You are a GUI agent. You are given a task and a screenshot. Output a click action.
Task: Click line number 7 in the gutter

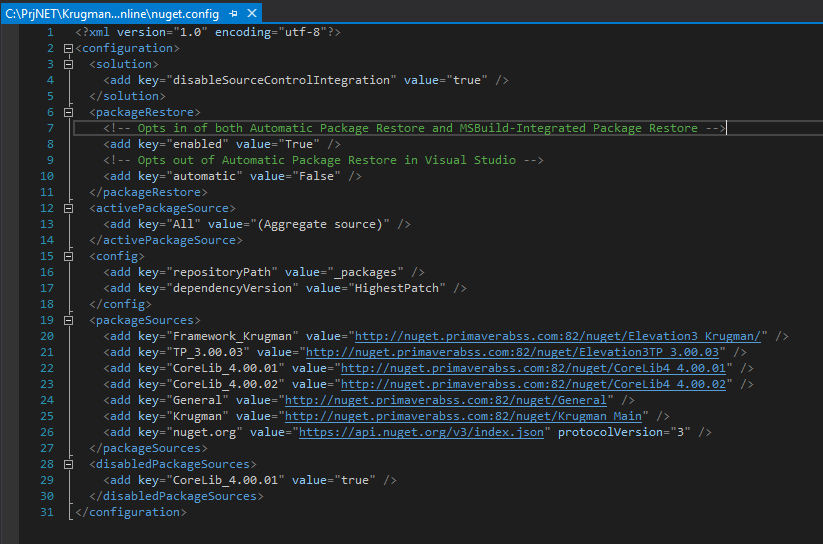(50, 128)
